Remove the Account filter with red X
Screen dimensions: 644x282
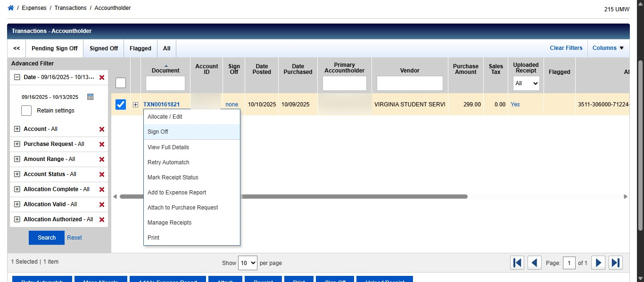tap(101, 129)
